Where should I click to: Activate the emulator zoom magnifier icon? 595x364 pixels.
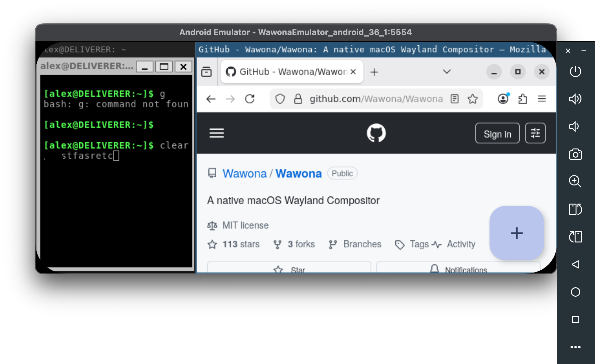coord(575,181)
